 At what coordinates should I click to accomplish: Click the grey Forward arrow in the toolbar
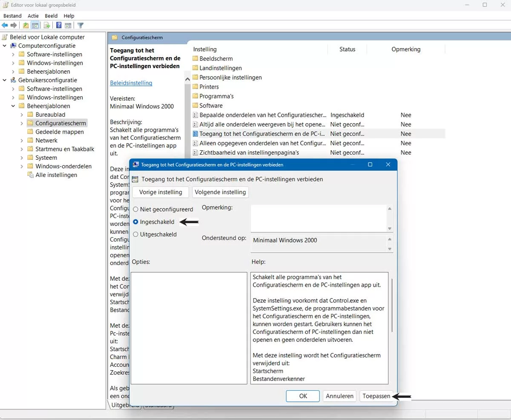click(14, 26)
